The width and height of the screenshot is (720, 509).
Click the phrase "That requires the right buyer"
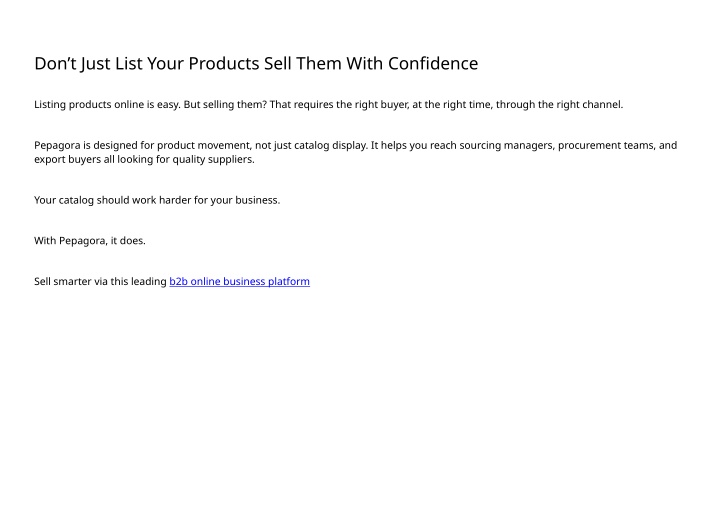coord(339,105)
